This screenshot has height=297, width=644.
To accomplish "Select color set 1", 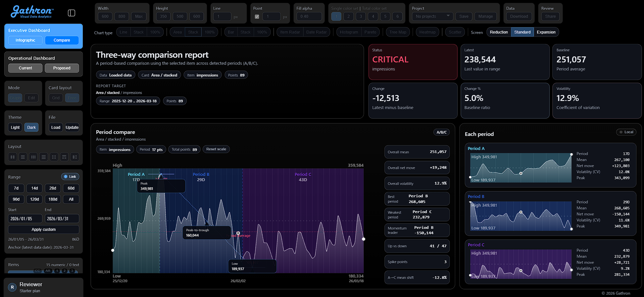I will pyautogui.click(x=336, y=16).
